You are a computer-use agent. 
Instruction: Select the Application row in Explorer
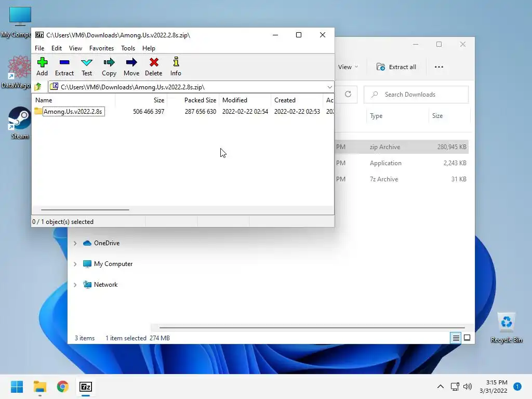pos(402,163)
